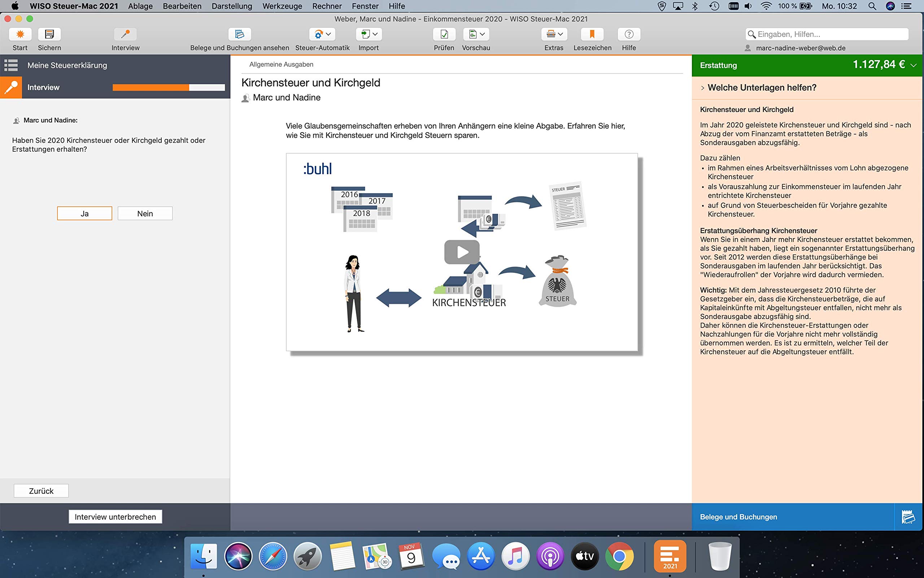Open the Apple menu

15,6
